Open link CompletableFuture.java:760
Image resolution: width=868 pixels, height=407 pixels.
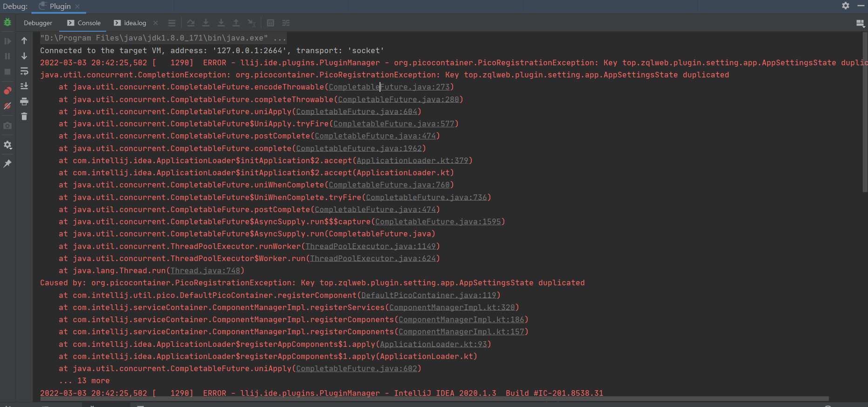(389, 185)
